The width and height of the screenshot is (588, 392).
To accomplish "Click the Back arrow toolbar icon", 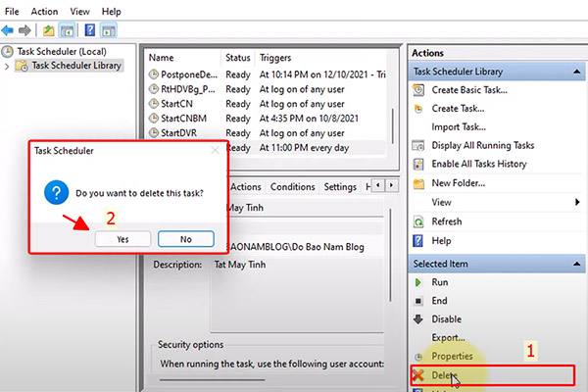I will click(x=8, y=30).
